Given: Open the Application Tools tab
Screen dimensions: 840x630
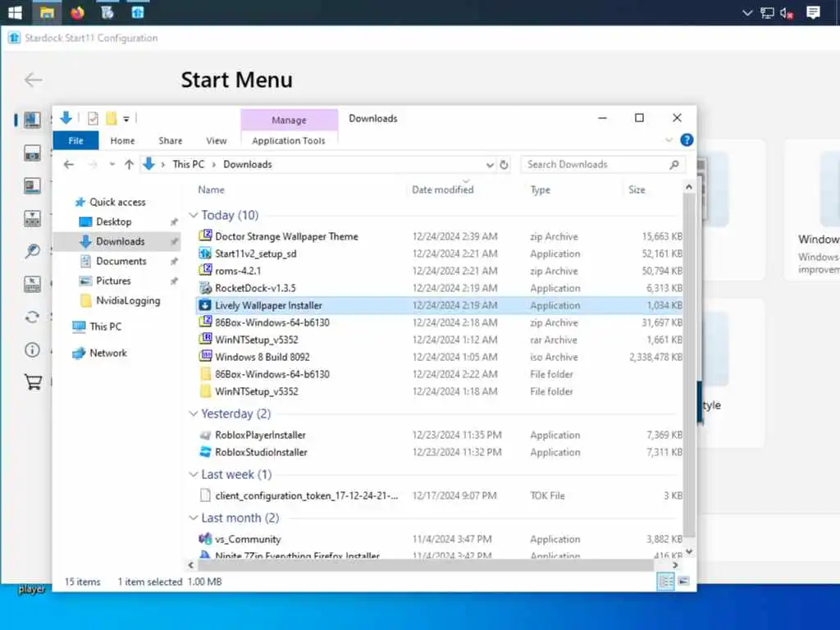Looking at the screenshot, I should pos(288,140).
